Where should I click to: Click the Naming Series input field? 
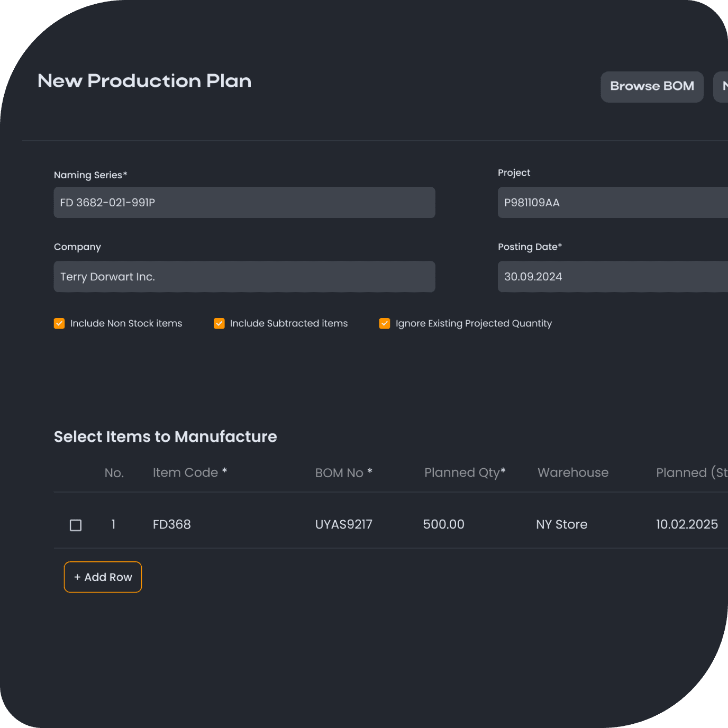[x=244, y=202]
